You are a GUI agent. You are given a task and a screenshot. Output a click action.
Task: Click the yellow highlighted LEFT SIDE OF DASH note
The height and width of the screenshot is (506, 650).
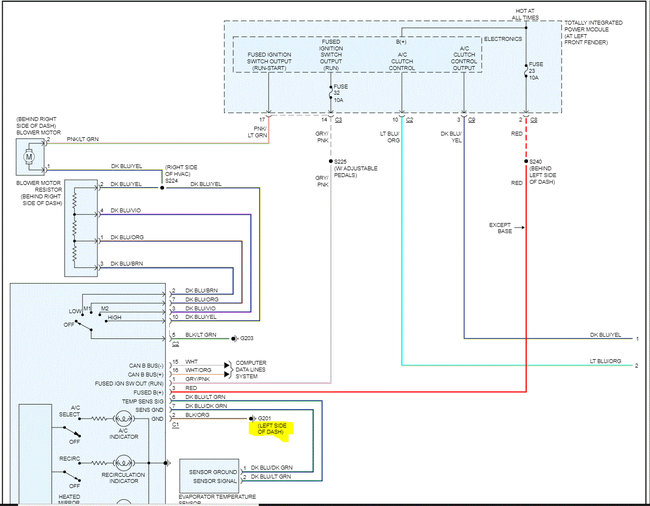click(271, 429)
